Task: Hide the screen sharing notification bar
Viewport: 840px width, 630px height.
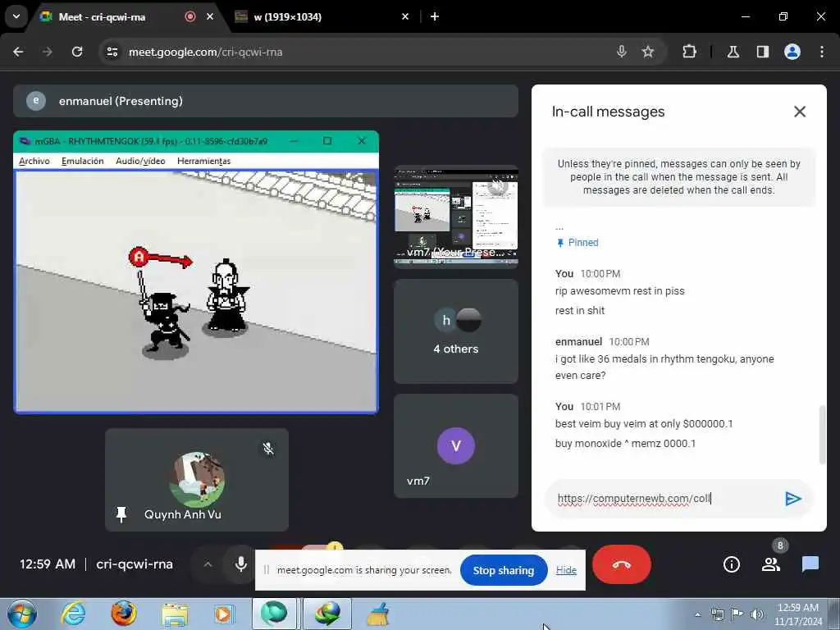Action: pyautogui.click(x=566, y=570)
